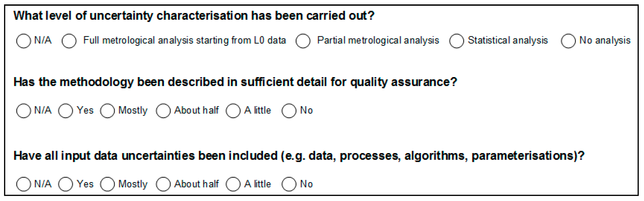644x201 pixels.
Task: Choose Full metrological analysis starting from L0 data
Action: (69, 41)
